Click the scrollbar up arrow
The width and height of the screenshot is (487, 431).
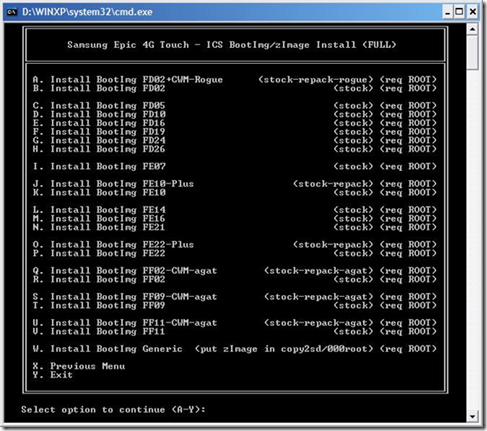tap(472, 29)
